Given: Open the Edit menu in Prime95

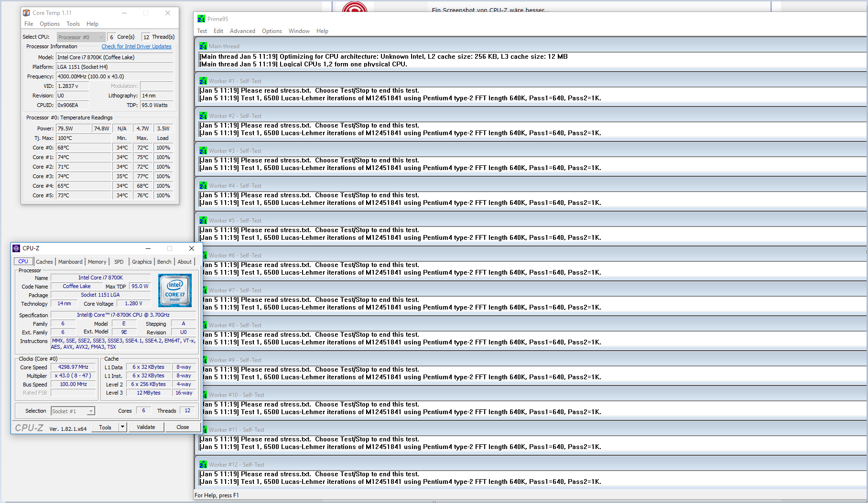Looking at the screenshot, I should (x=218, y=31).
